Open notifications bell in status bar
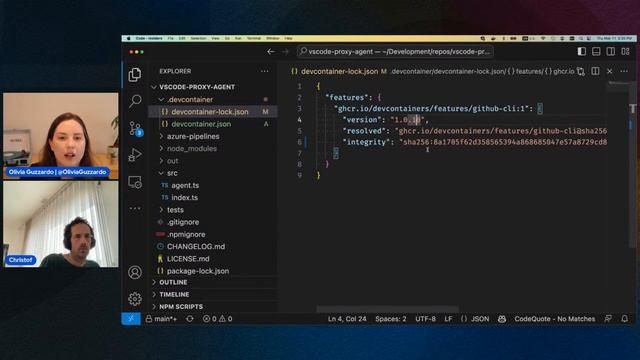 (624, 319)
